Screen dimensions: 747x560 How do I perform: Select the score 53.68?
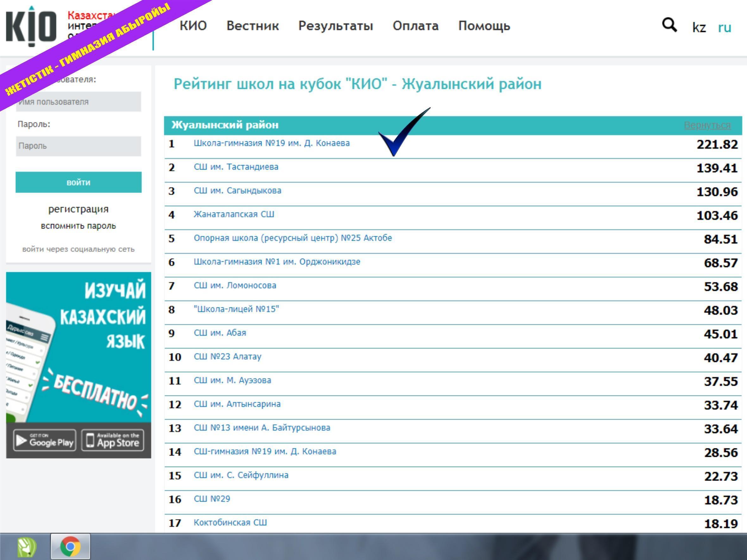721,286
